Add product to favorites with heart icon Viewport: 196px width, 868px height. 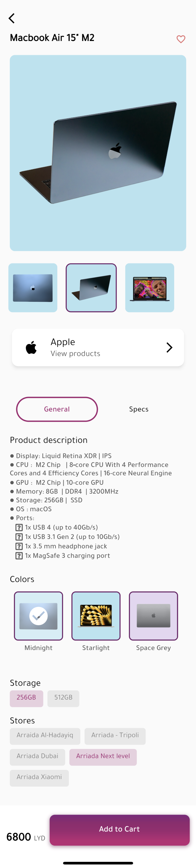click(x=181, y=39)
